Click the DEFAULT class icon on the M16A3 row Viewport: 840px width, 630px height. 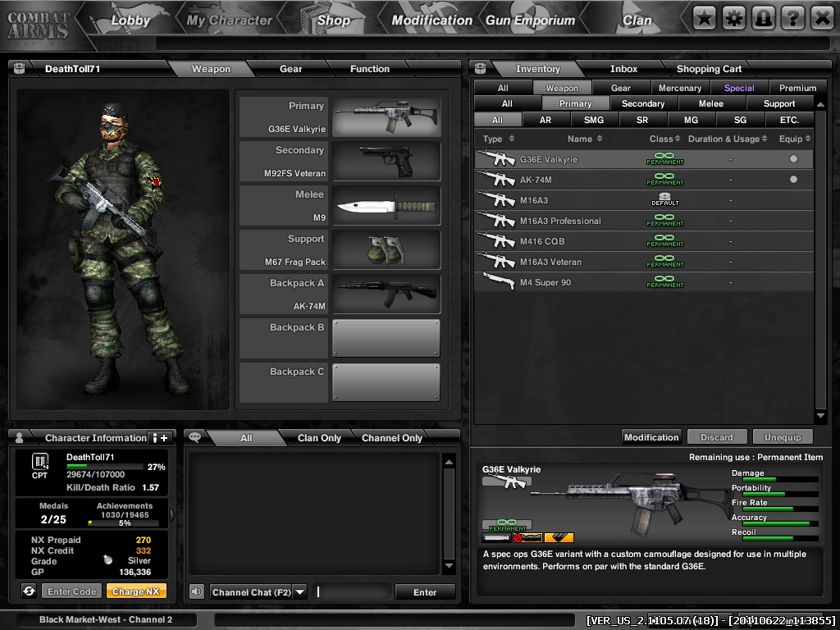click(664, 199)
